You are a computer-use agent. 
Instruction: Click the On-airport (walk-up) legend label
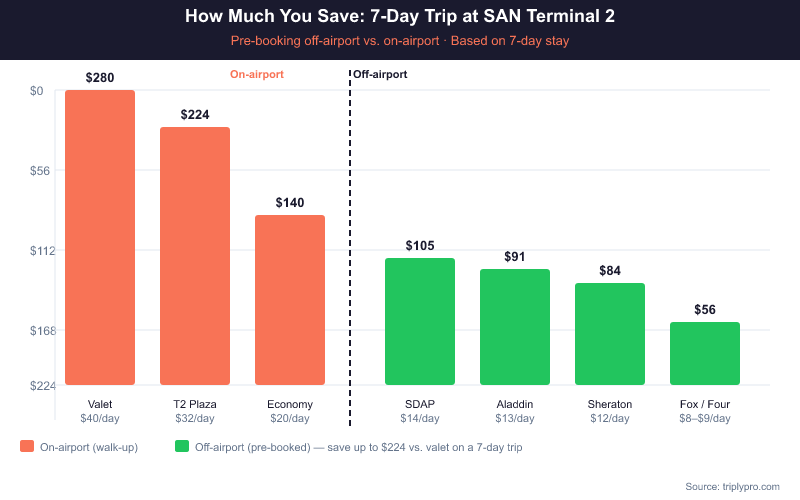pos(89,447)
